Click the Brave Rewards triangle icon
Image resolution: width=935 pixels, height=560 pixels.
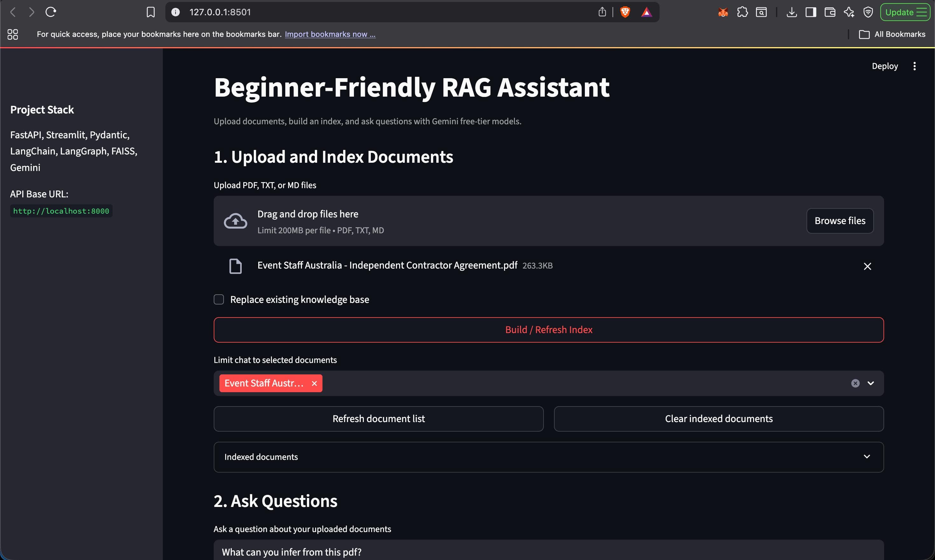coord(647,12)
